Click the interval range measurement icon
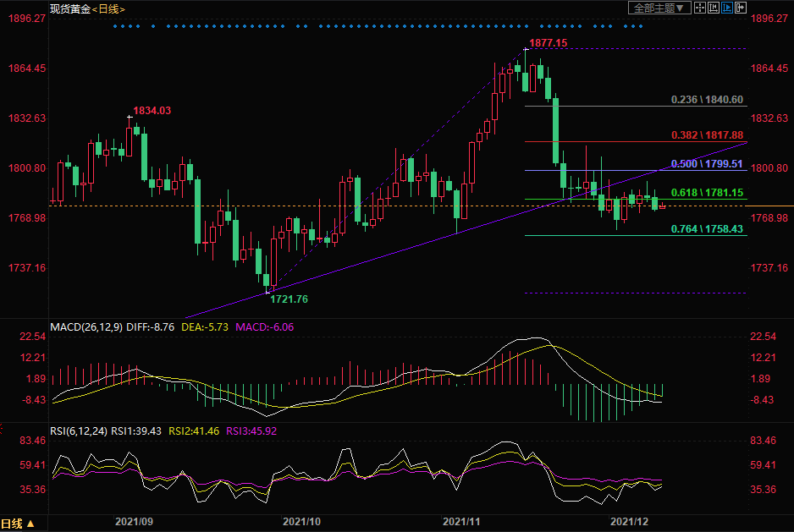The width and height of the screenshot is (794, 532). [714, 8]
